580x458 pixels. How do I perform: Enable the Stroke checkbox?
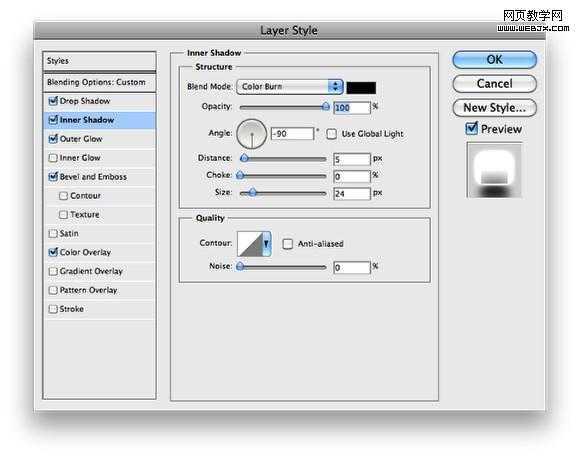pos(53,309)
